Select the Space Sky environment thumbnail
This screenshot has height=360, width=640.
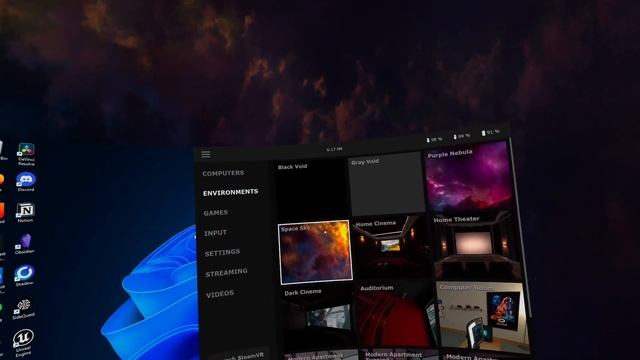click(315, 252)
